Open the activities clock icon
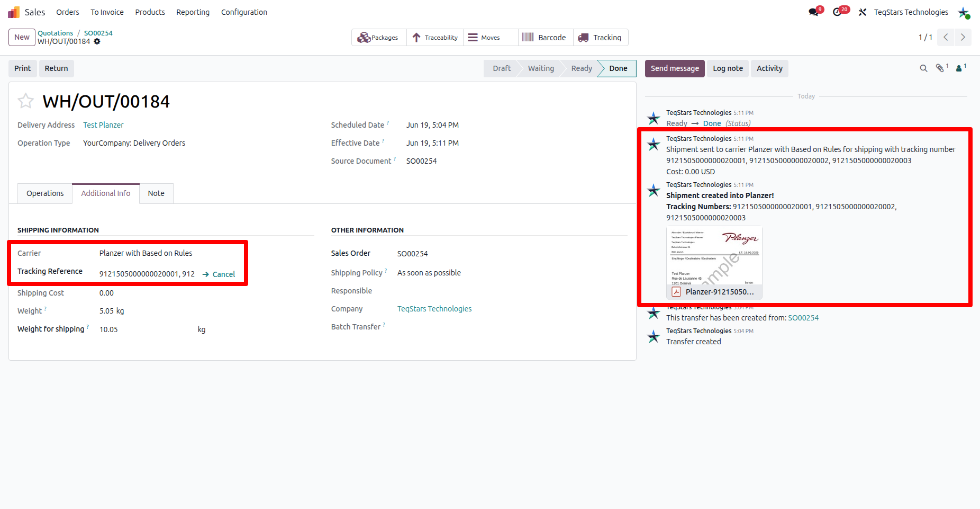980x509 pixels. (838, 12)
